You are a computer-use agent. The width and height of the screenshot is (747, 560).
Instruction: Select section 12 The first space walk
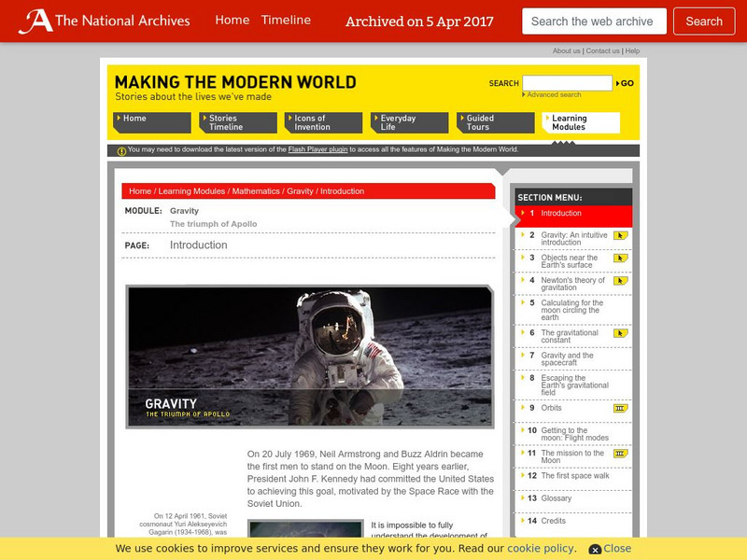click(x=573, y=479)
